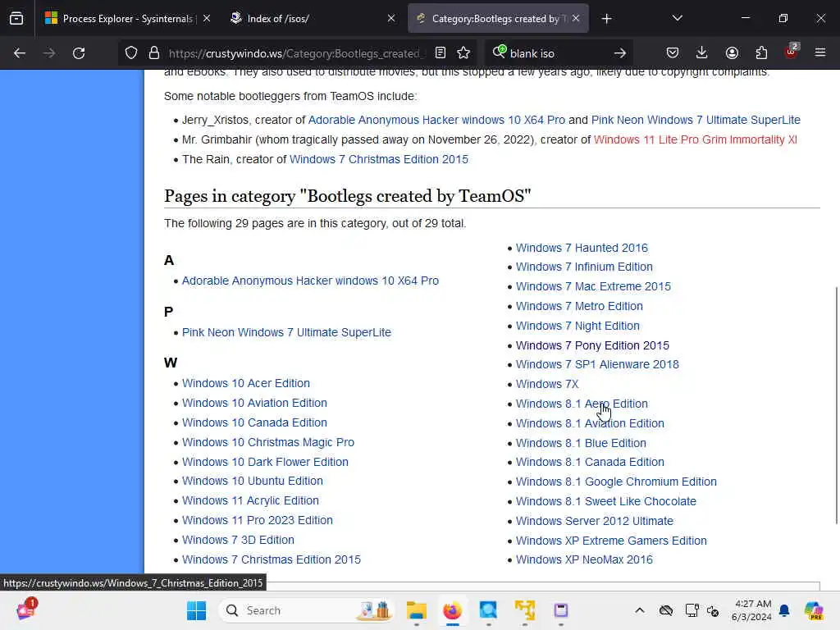Switch to Index of /isos/ tab
This screenshot has height=630, width=840.
coord(313,18)
